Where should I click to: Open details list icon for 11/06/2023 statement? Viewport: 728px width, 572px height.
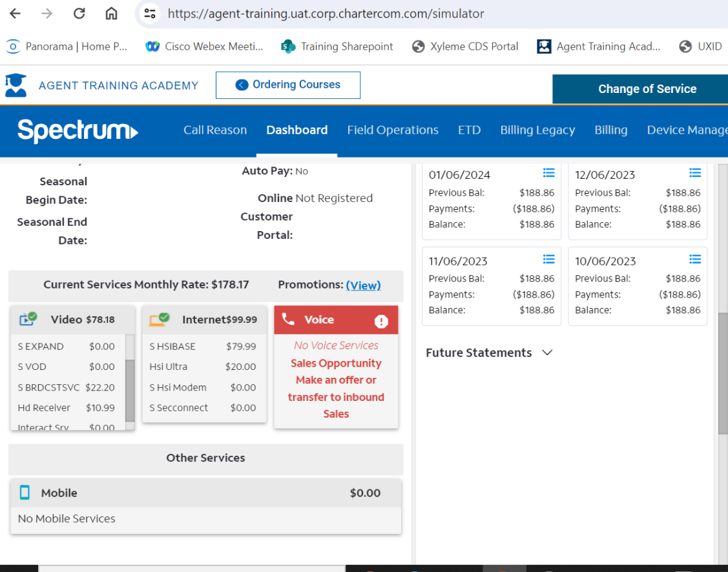548,260
